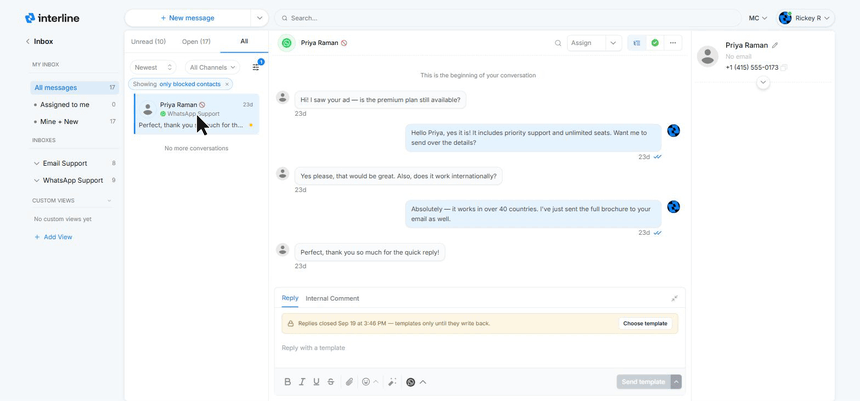This screenshot has width=860, height=401.
Task: Apply bold formatting
Action: 287,382
